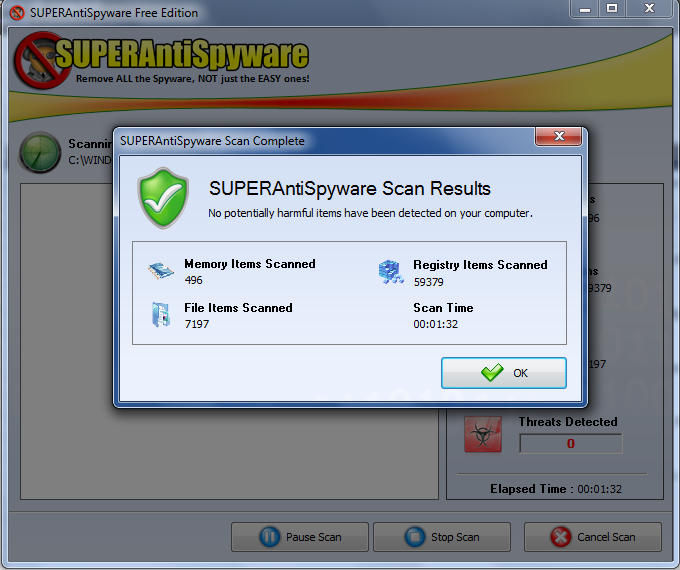Click the 'Memory Items Scanned' label
This screenshot has width=680, height=570.
[250, 264]
